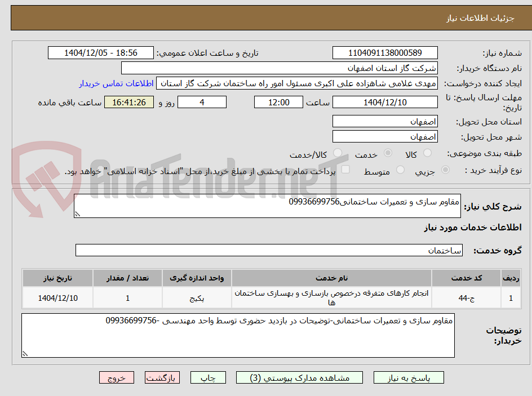Click the شرح کلی نیاز text area
Screen dimensions: 532x396
267,206
